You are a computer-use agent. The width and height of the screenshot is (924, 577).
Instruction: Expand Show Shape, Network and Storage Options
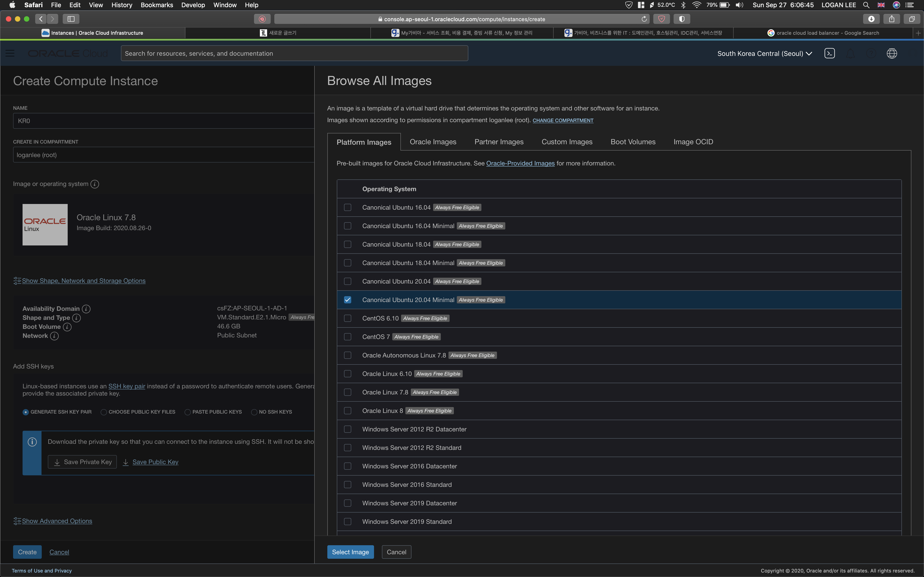point(83,281)
